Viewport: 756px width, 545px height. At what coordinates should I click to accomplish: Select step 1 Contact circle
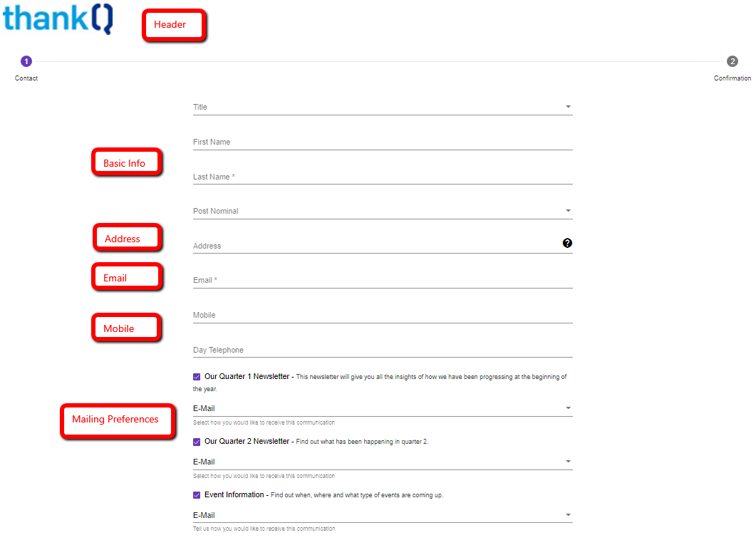click(x=26, y=61)
